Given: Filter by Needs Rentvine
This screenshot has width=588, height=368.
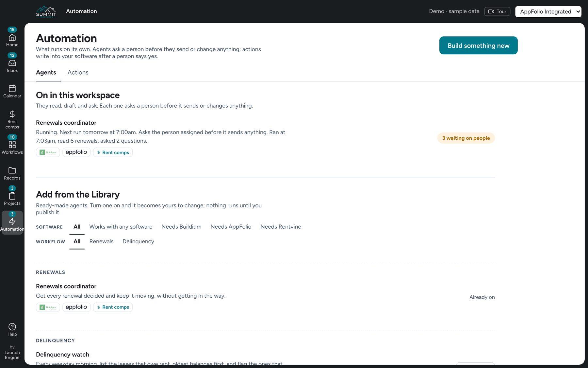Looking at the screenshot, I should tap(281, 227).
